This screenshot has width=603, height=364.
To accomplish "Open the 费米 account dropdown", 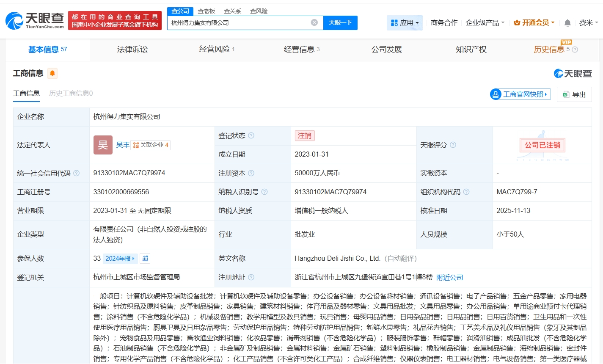I will (x=589, y=23).
